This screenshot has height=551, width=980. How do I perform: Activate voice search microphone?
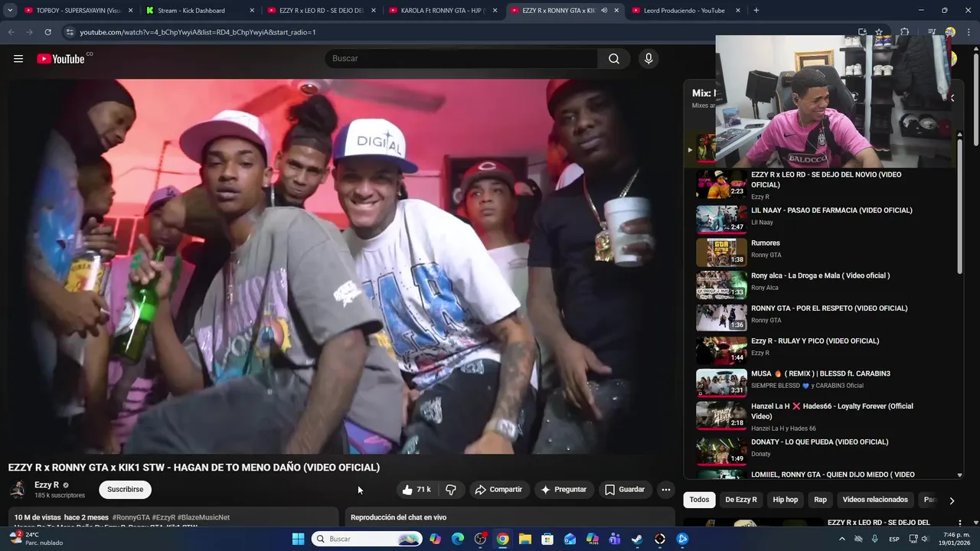pyautogui.click(x=648, y=59)
